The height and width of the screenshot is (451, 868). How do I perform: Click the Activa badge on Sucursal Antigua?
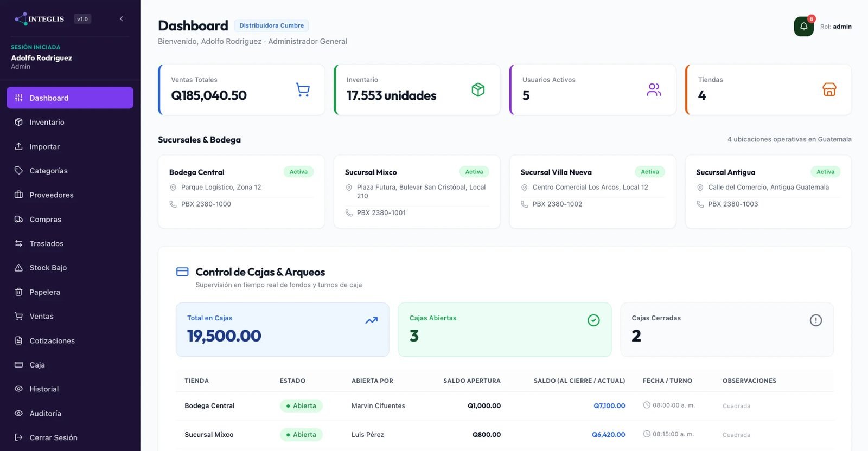(x=826, y=172)
